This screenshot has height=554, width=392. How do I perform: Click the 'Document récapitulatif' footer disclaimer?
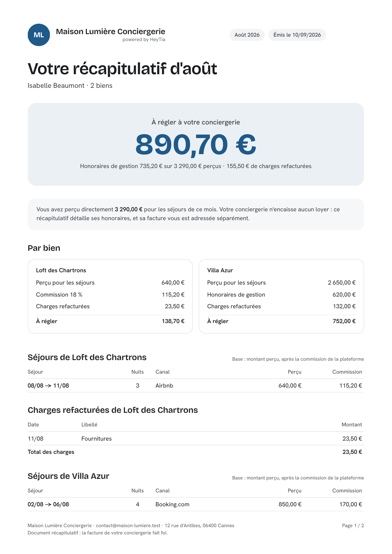click(98, 533)
